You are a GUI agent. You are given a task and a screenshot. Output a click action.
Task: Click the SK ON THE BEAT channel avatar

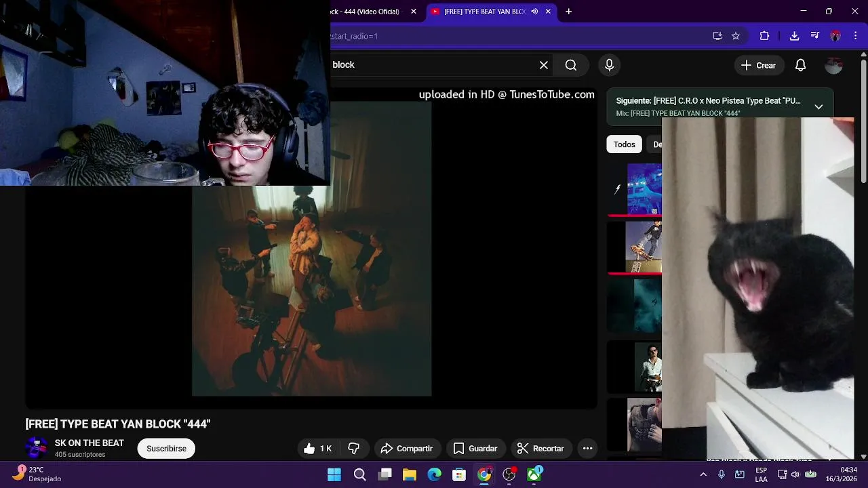(37, 448)
